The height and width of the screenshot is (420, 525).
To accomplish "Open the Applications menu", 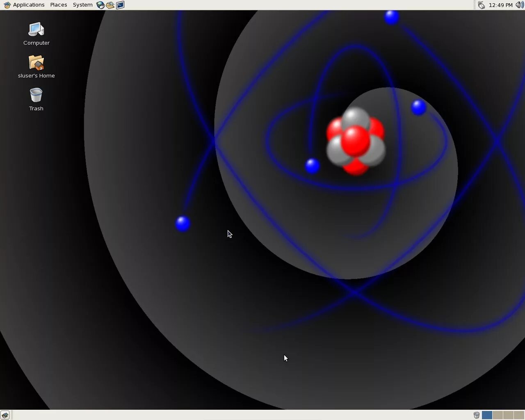I will [x=24, y=5].
